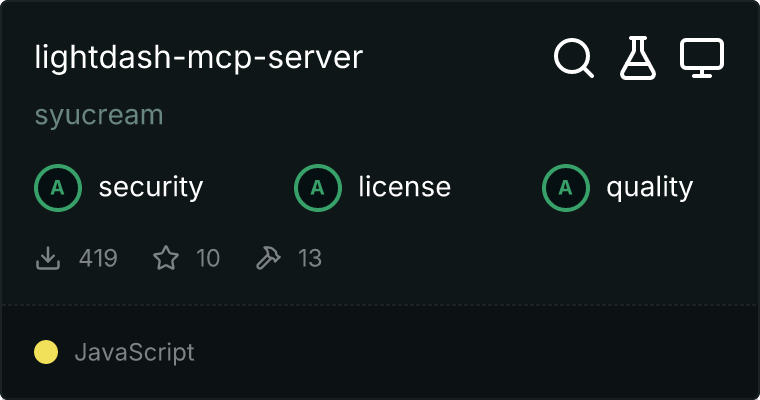Viewport: 760px width, 400px height.
Task: Click the security grade A badge
Action: tap(57, 187)
